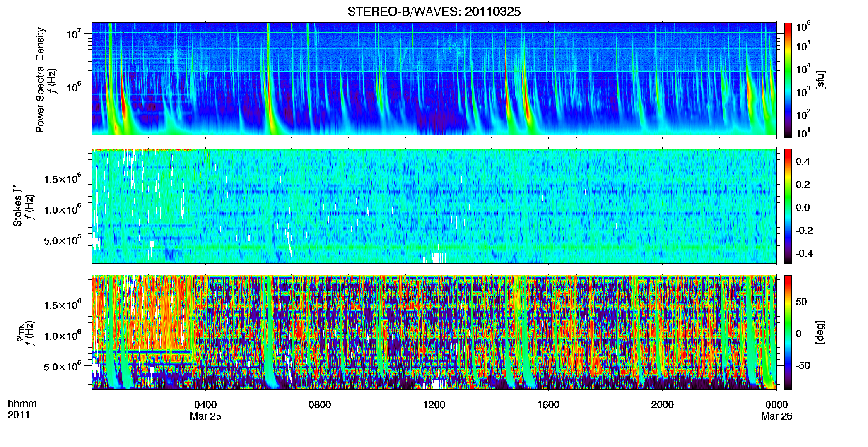
Task: Click the hhmm axis unit label
Action: click(22, 404)
